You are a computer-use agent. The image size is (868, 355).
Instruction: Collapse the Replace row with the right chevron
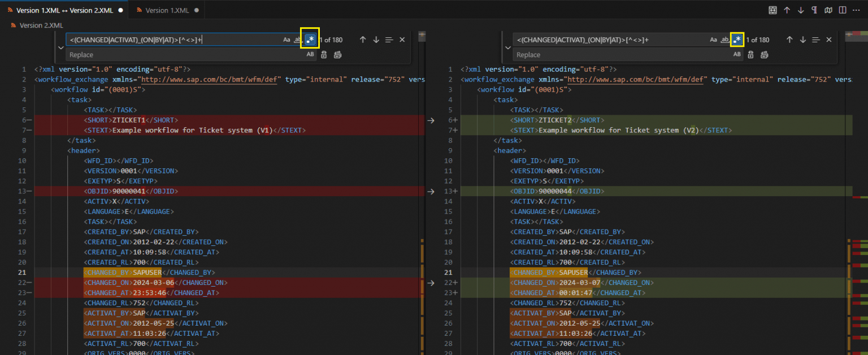click(507, 47)
